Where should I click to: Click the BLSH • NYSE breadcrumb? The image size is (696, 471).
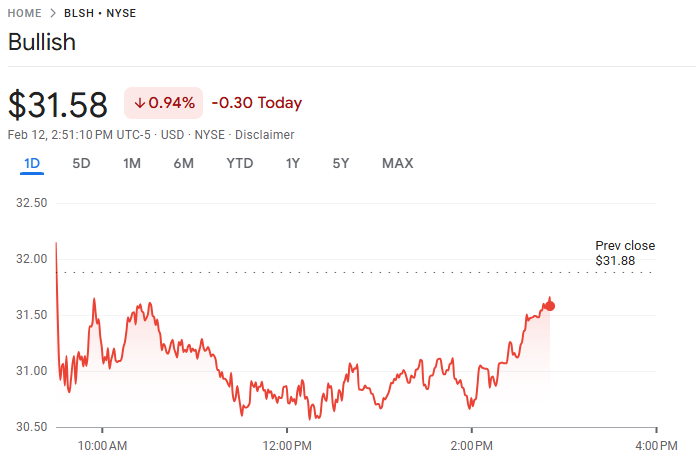point(100,13)
